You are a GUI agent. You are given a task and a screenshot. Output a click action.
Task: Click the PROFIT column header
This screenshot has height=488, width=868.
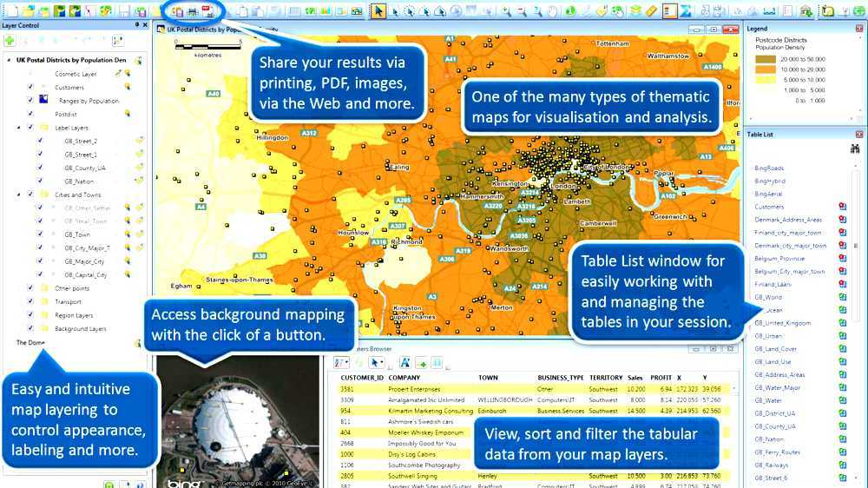[661, 378]
